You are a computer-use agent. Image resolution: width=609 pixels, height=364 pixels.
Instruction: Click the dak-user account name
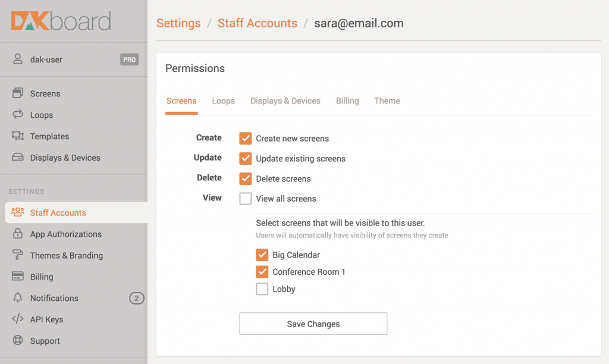click(x=46, y=59)
